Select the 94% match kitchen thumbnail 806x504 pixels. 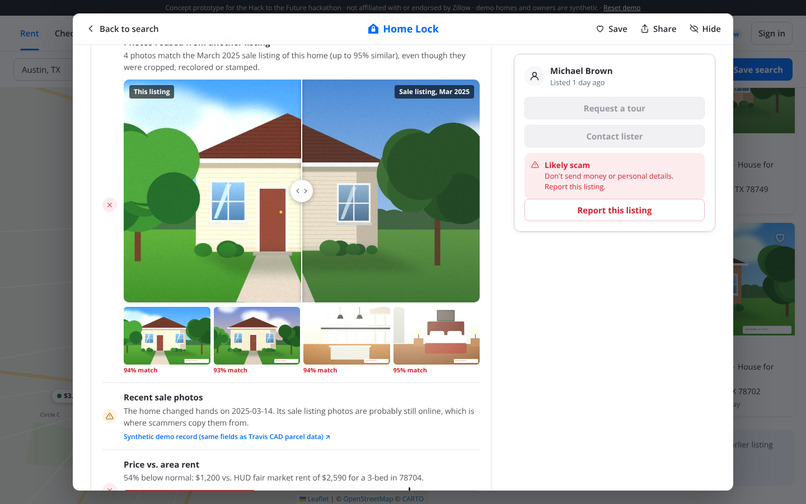tap(346, 336)
